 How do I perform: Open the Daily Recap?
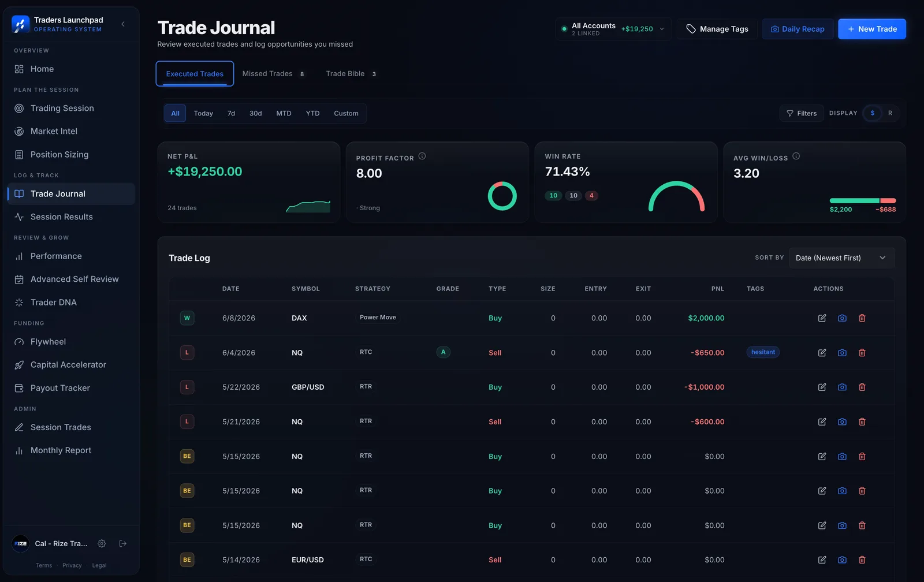click(798, 29)
